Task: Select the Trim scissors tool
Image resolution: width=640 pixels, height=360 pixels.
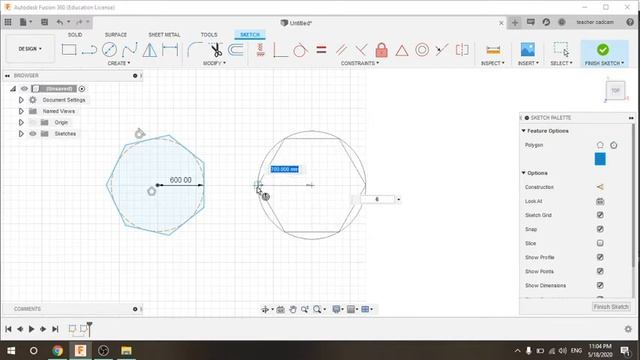Action: [216, 50]
